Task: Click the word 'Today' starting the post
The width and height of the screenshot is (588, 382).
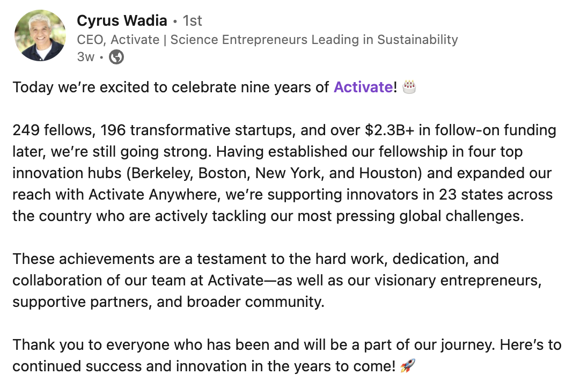Action: pos(33,87)
